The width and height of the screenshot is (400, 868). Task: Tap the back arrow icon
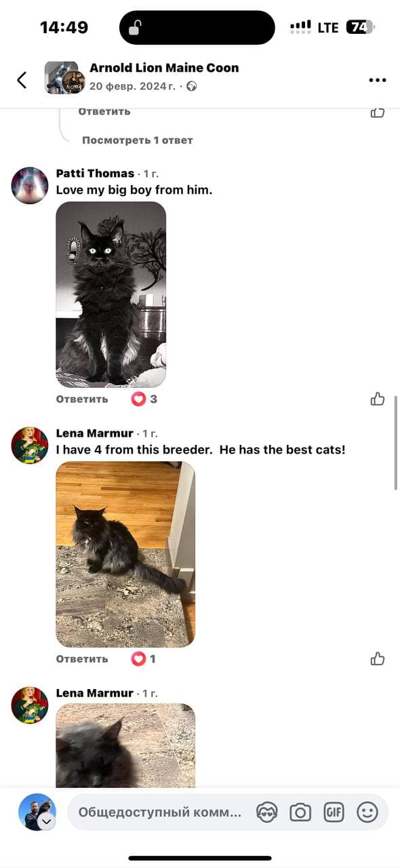pos(22,80)
